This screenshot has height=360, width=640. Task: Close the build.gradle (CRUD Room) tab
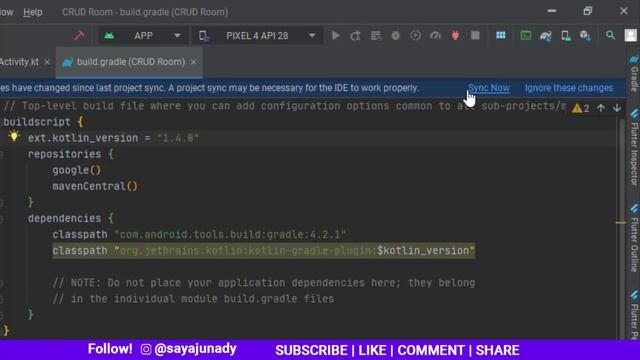(193, 62)
